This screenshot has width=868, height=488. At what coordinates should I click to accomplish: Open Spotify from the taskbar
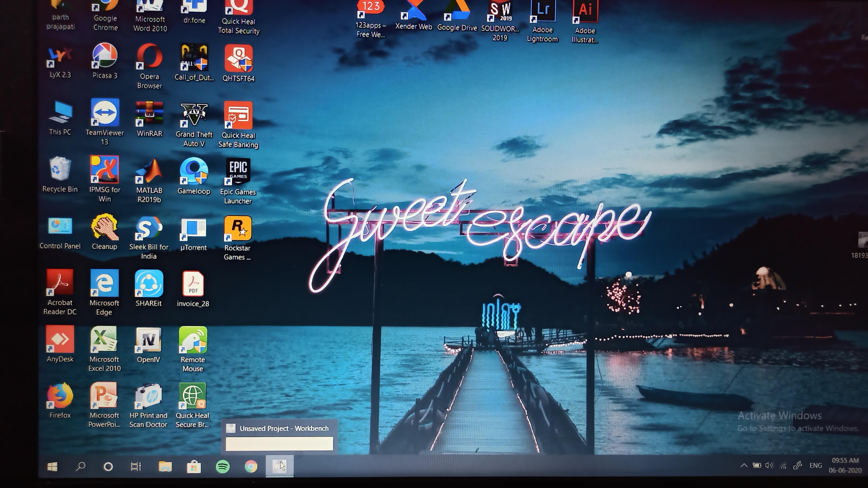223,466
